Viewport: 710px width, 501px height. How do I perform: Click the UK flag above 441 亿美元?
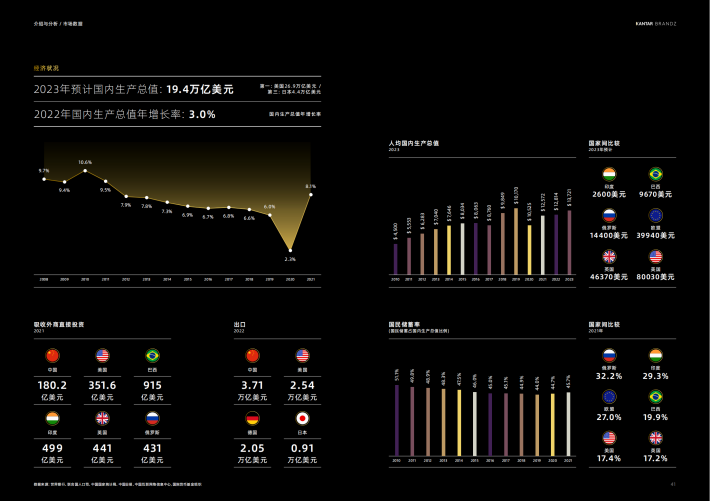pyautogui.click(x=102, y=418)
